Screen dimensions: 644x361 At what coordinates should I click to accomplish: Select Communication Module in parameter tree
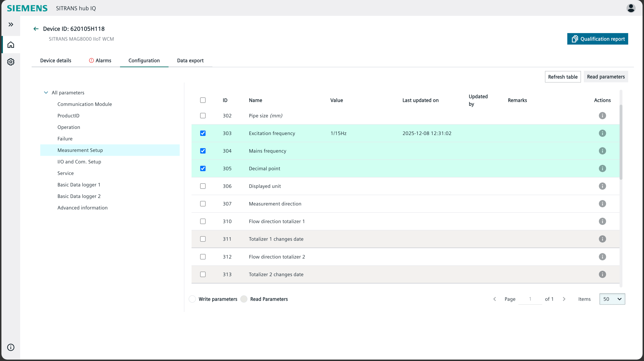click(85, 104)
